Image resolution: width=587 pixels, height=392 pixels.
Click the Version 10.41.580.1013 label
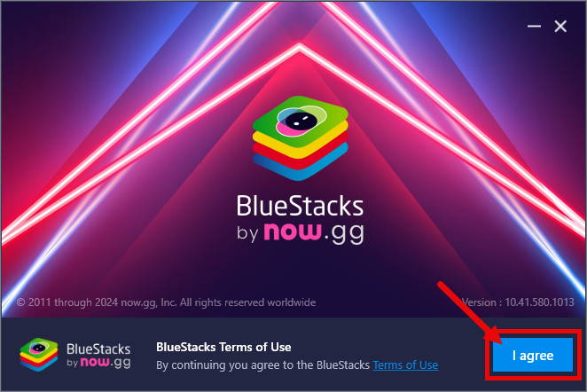click(518, 302)
